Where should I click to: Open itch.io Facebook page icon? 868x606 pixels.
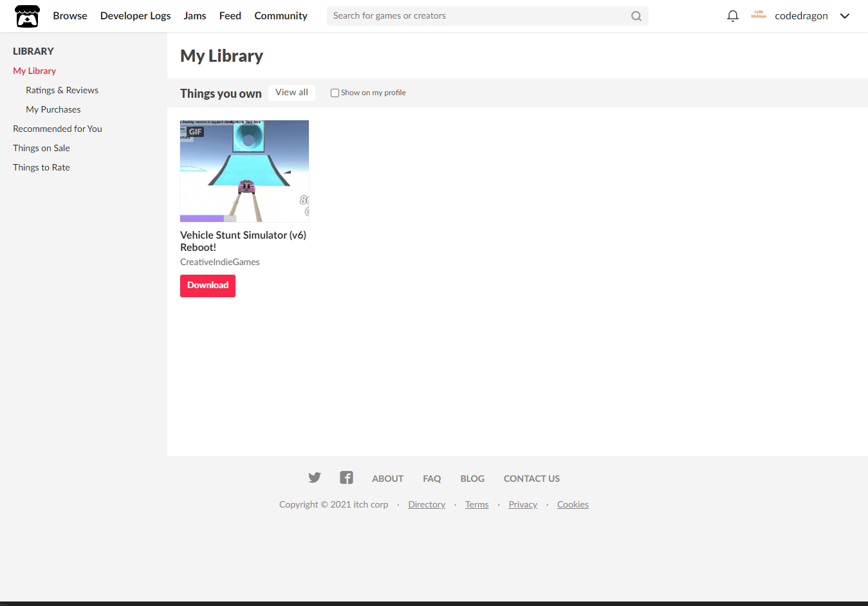click(346, 477)
